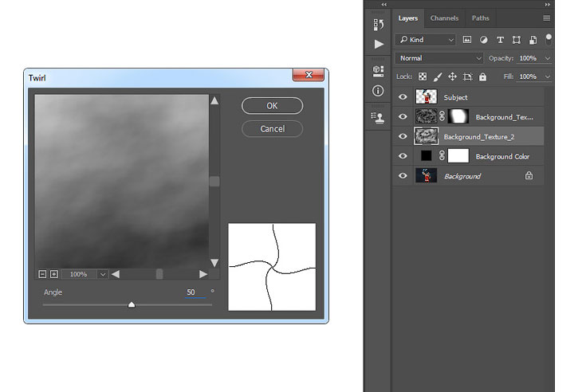The image size is (578, 392).
Task: Open the Opacity slider dropdown arrow
Action: [548, 58]
